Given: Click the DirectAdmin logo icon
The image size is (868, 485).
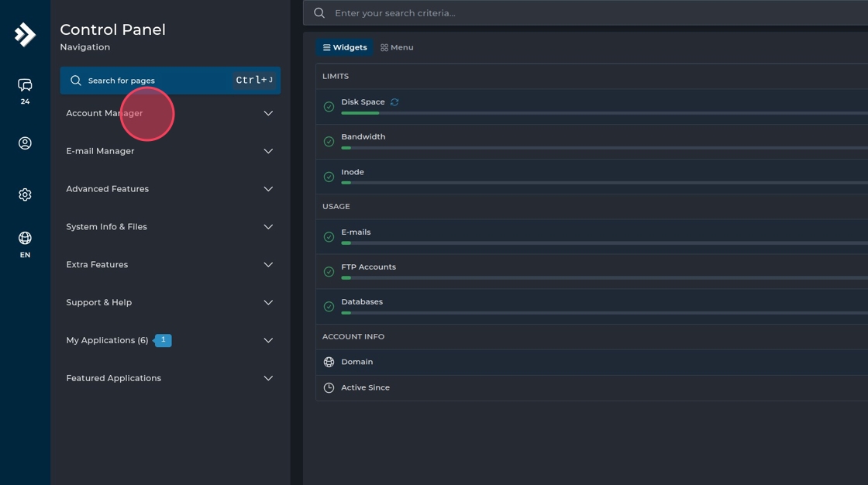Looking at the screenshot, I should click(25, 34).
